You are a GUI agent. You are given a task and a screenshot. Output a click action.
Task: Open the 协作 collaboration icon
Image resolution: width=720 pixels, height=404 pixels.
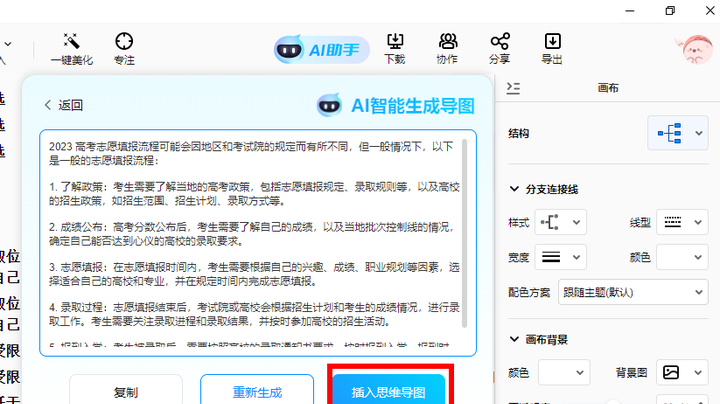pyautogui.click(x=447, y=41)
